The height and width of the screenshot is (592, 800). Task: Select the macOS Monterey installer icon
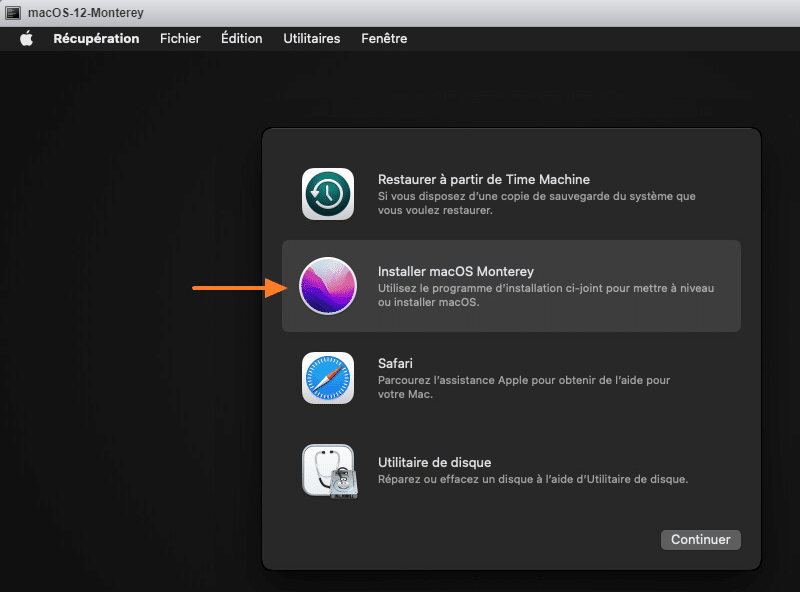[328, 286]
